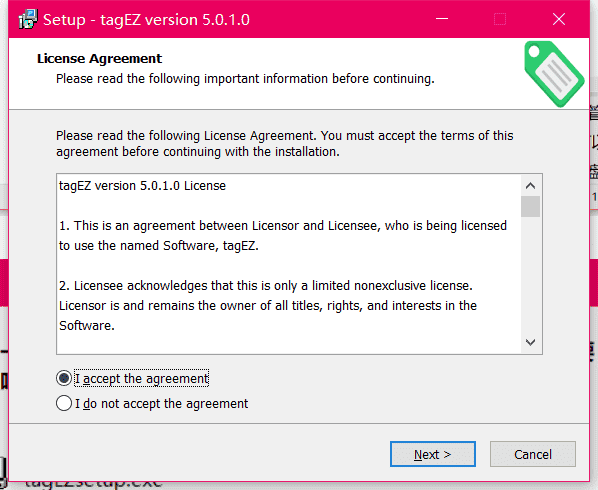Choose 'I do not accept the agreement' option
This screenshot has width=598, height=490.
(x=64, y=403)
